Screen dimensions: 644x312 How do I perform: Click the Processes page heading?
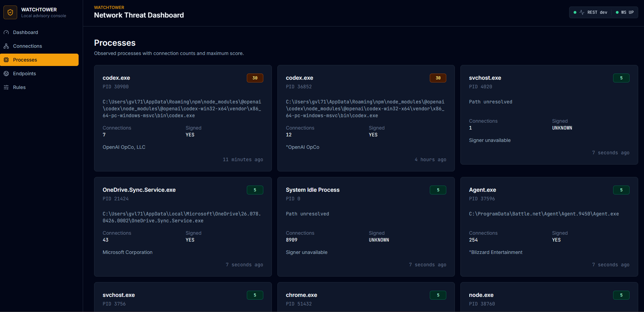(115, 43)
